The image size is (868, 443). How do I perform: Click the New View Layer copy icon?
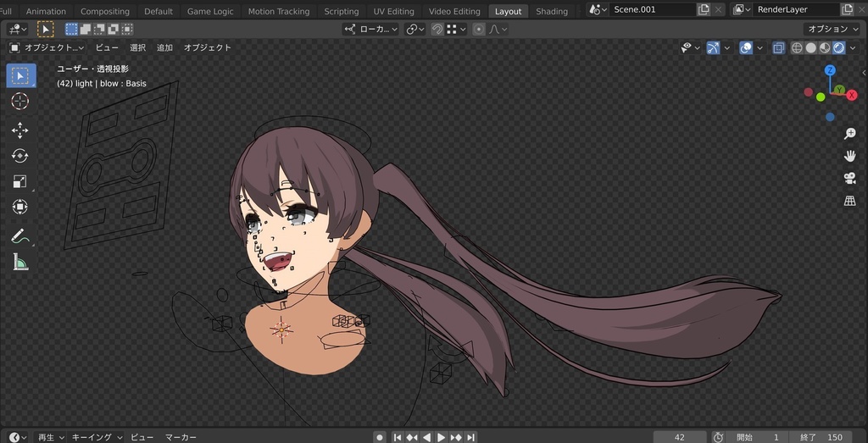847,9
